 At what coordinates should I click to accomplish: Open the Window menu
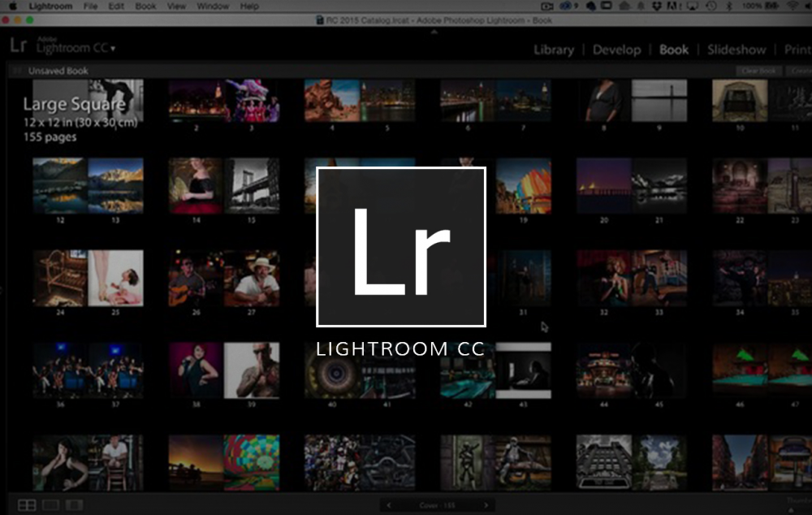tap(213, 6)
